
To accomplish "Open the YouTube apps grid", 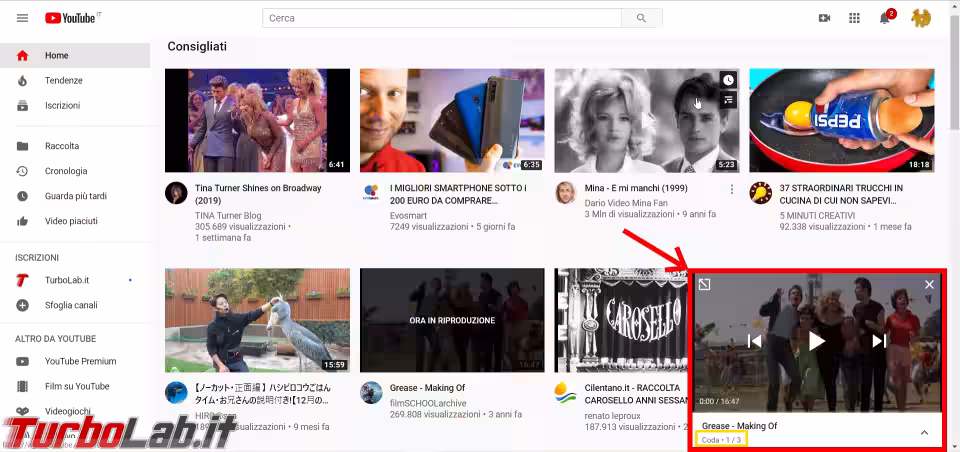I will tap(854, 18).
